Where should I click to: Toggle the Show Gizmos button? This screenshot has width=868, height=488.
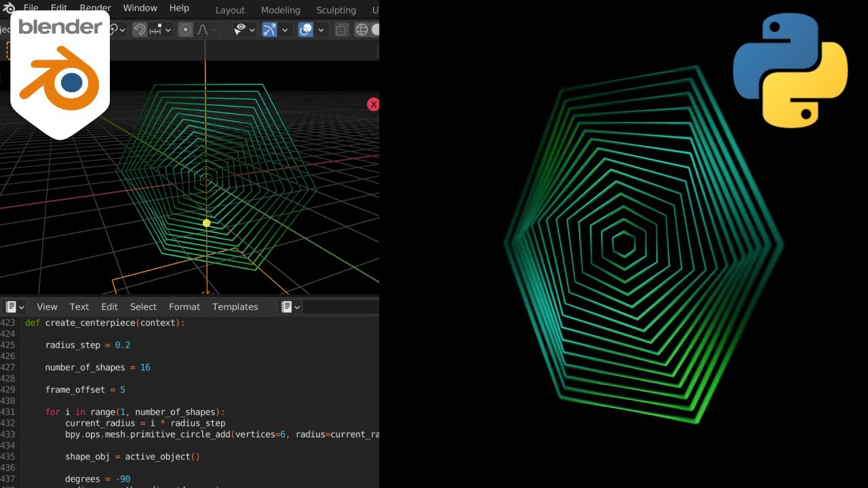[x=269, y=29]
